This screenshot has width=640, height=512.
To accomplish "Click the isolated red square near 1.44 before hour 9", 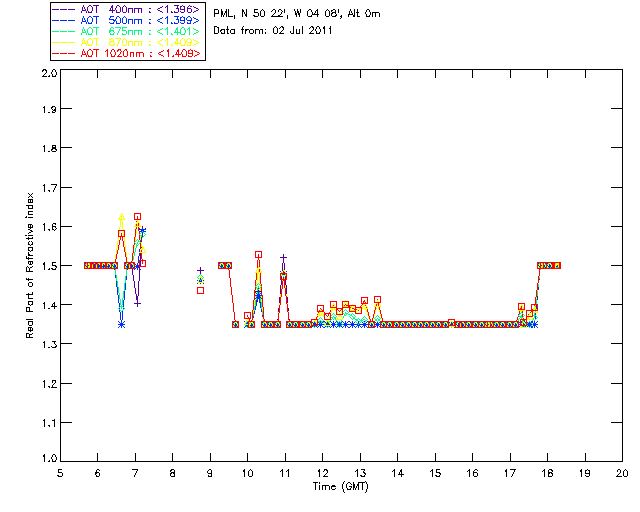I will coord(200,291).
